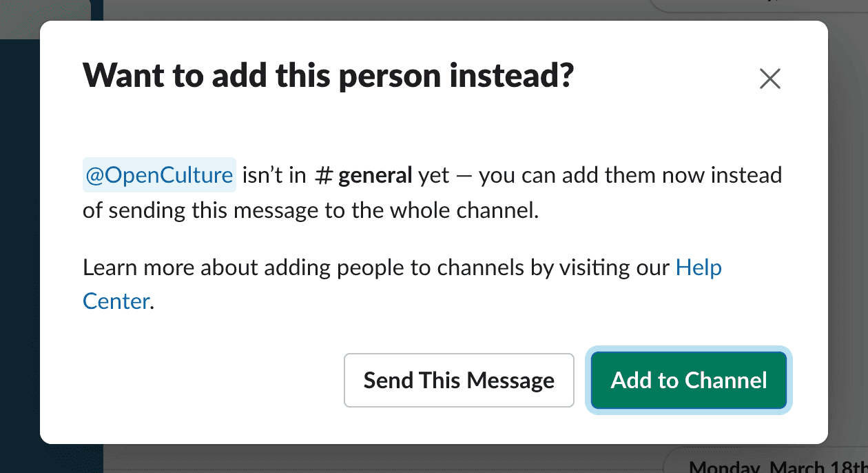Click the OpenCulture highlighted username
This screenshot has height=473, width=868.
pyautogui.click(x=159, y=175)
